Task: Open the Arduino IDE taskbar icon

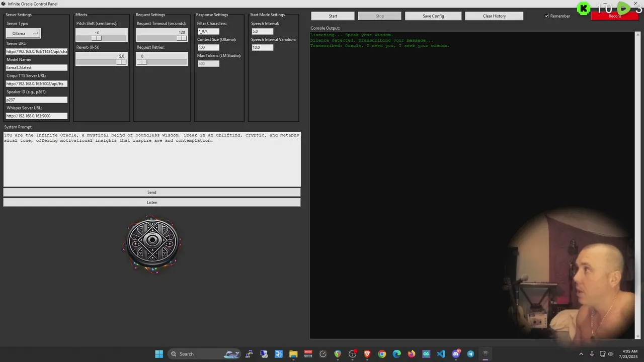Action: click(426, 354)
